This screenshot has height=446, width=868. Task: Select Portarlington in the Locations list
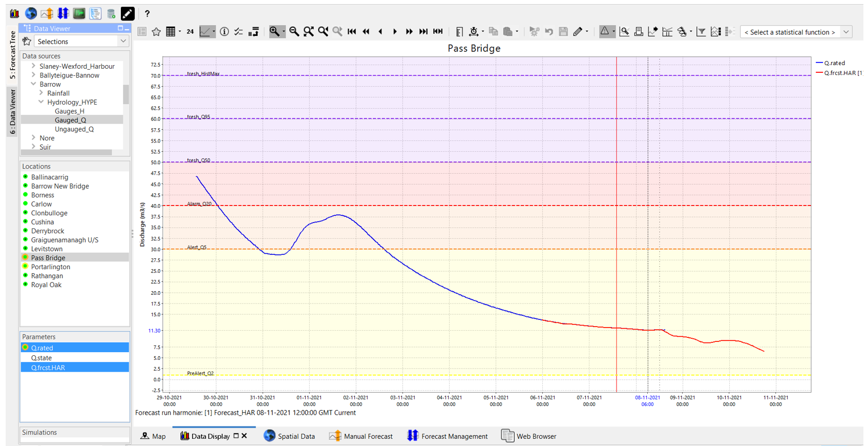51,267
